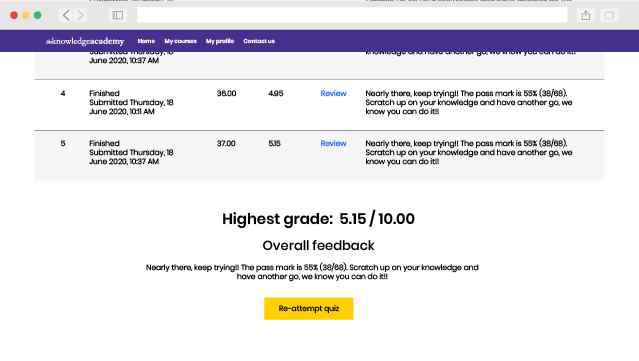
Task: Click the green fullscreen window button
Action: tap(37, 15)
